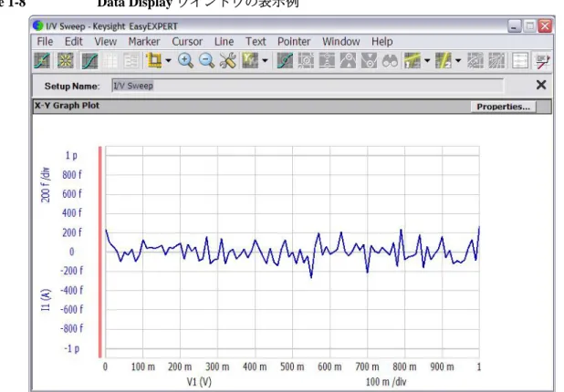Click the second greyed hatched line-mode icon
The height and width of the screenshot is (392, 564).
496,60
